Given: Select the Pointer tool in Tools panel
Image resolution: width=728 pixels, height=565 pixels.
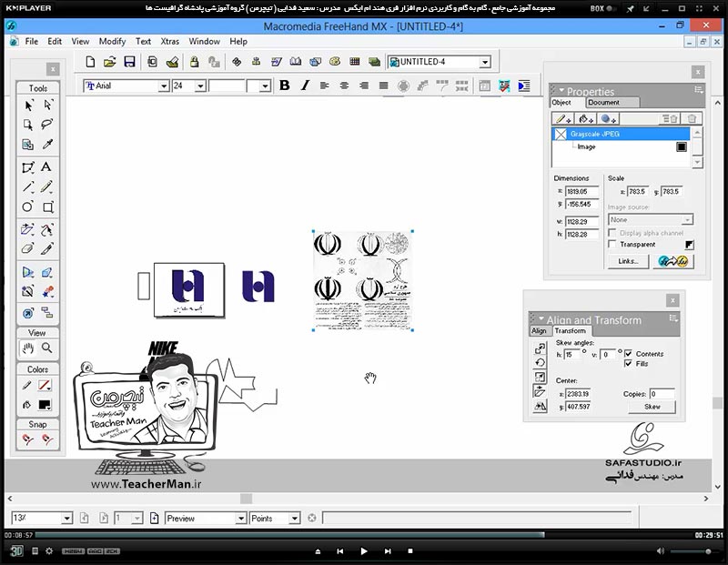Looking at the screenshot, I should 28,106.
